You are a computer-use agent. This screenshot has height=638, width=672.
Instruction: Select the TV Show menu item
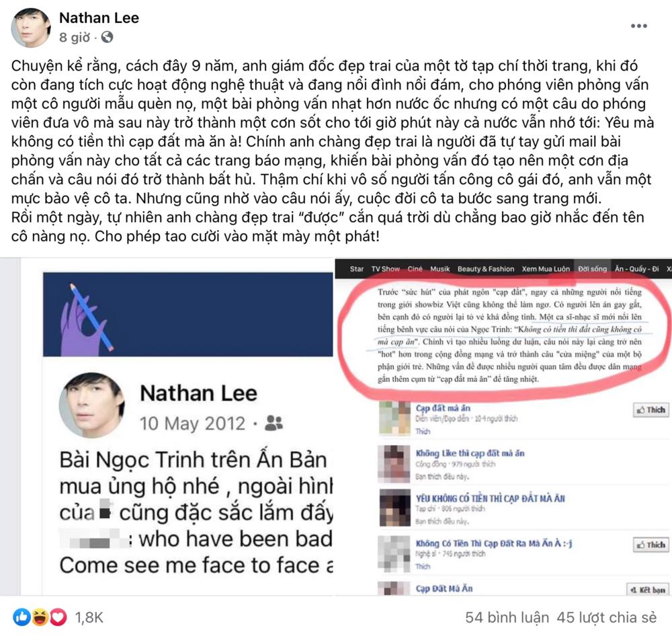click(385, 269)
